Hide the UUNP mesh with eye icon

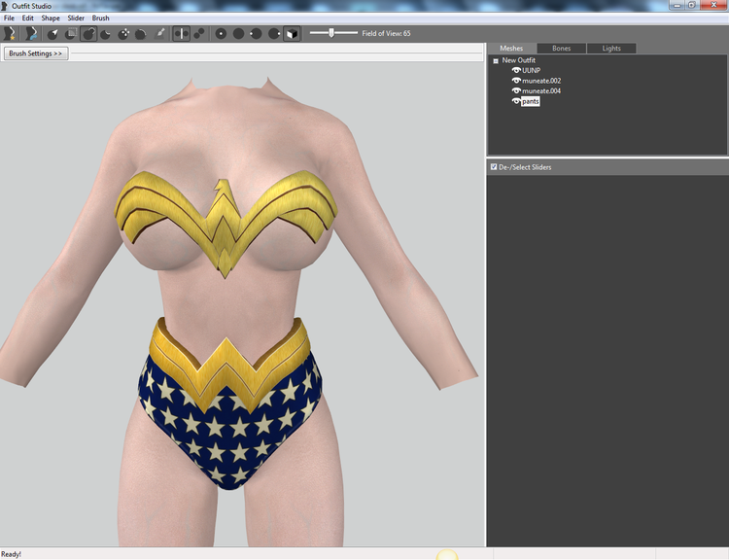516,70
